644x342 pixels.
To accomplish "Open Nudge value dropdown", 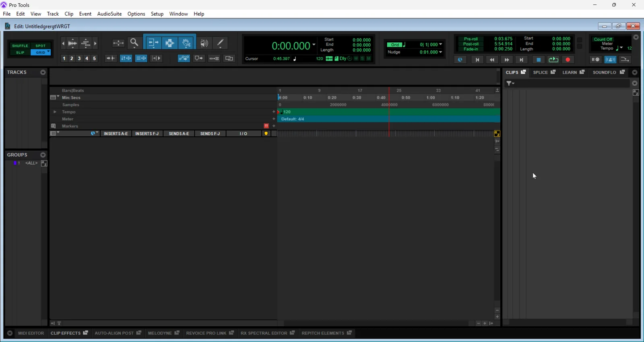I will pos(441,52).
